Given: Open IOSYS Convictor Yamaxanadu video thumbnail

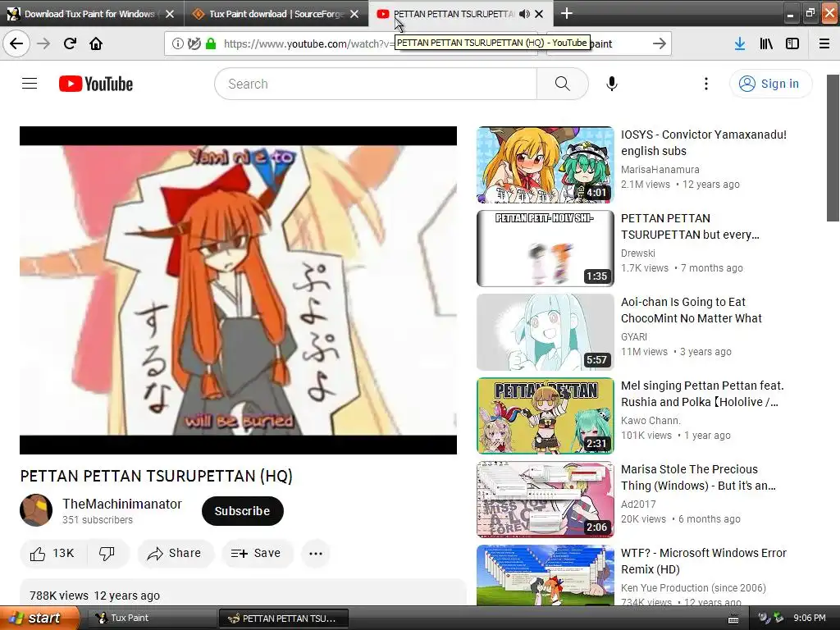Looking at the screenshot, I should click(546, 165).
